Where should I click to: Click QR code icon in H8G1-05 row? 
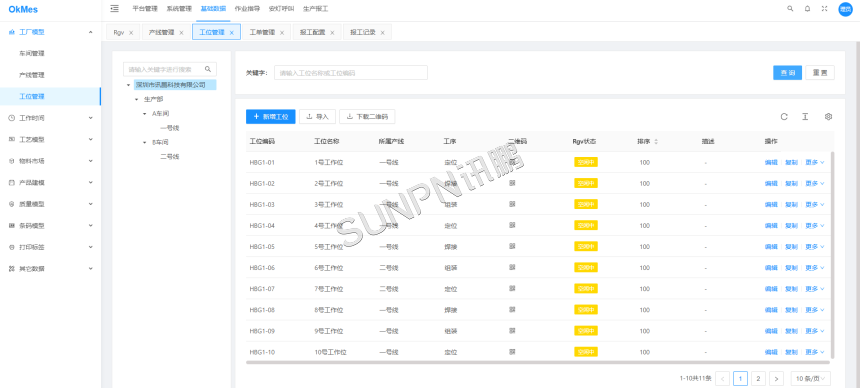pyautogui.click(x=512, y=246)
